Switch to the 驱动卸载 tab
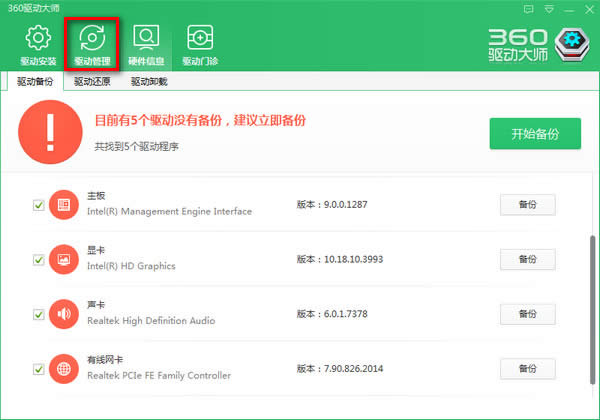The width and height of the screenshot is (600, 420). click(149, 81)
